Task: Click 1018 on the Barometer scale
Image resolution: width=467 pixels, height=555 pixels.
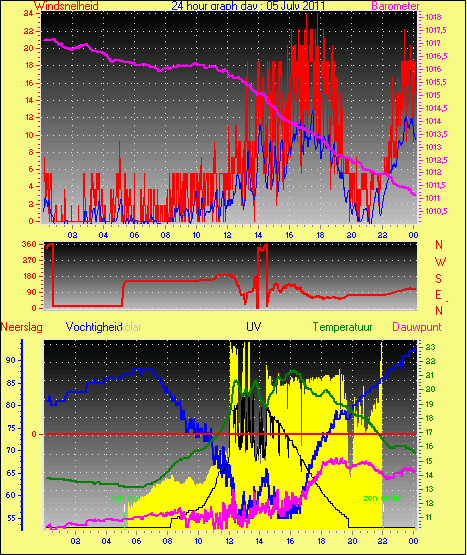Action: click(433, 17)
